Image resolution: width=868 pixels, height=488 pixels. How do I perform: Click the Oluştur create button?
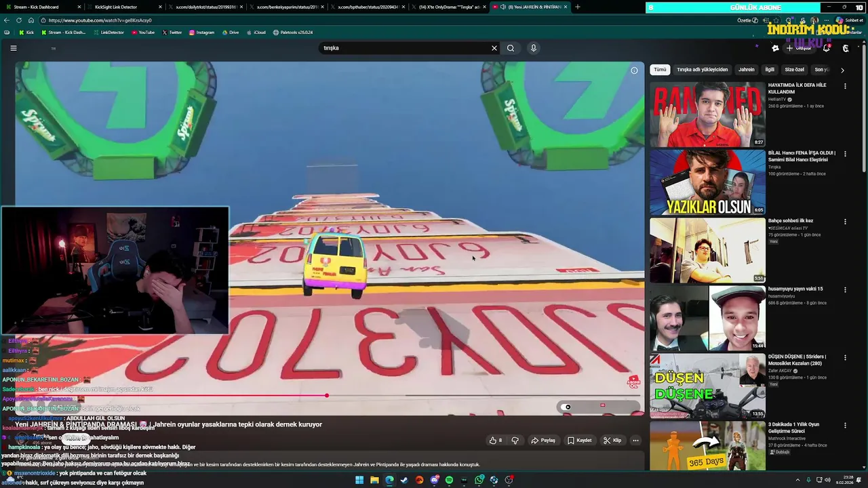[800, 48]
